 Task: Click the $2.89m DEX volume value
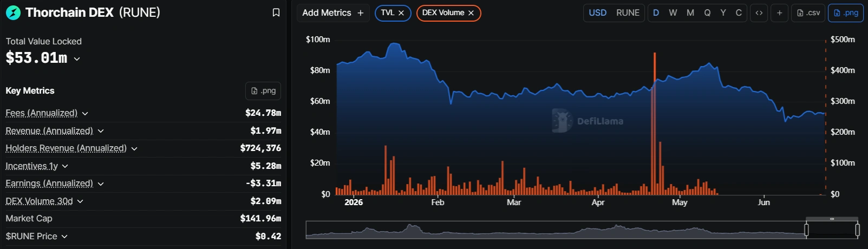pyautogui.click(x=265, y=201)
